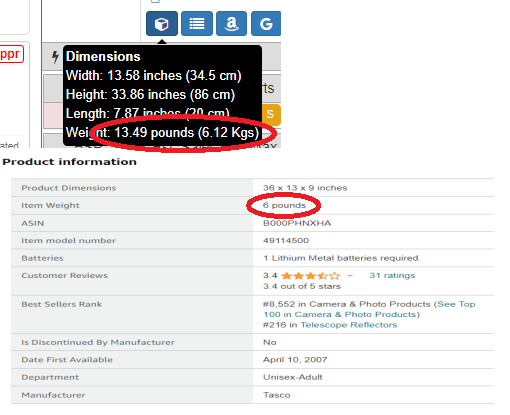Select the ASIN value B000PHNXHA

click(297, 223)
